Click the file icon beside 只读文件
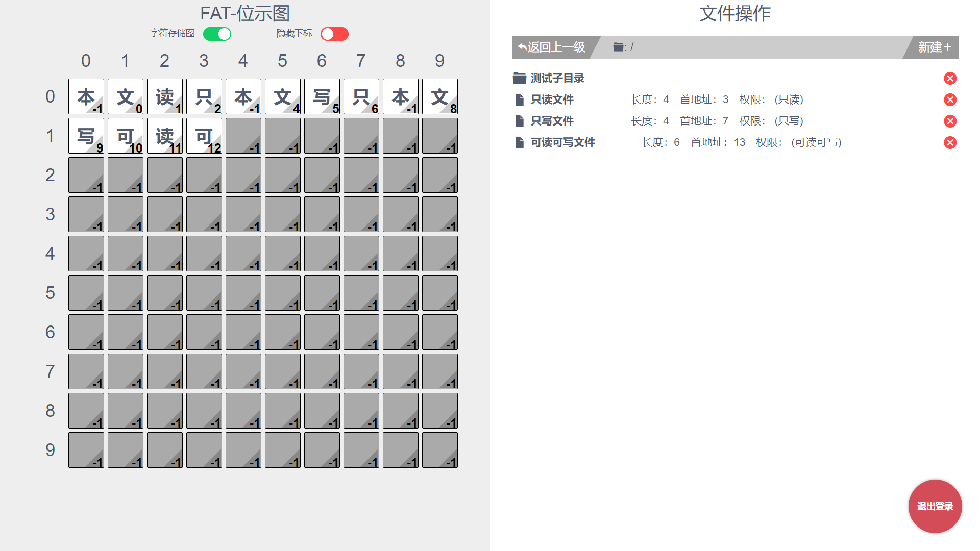The width and height of the screenshot is (980, 551). 519,99
